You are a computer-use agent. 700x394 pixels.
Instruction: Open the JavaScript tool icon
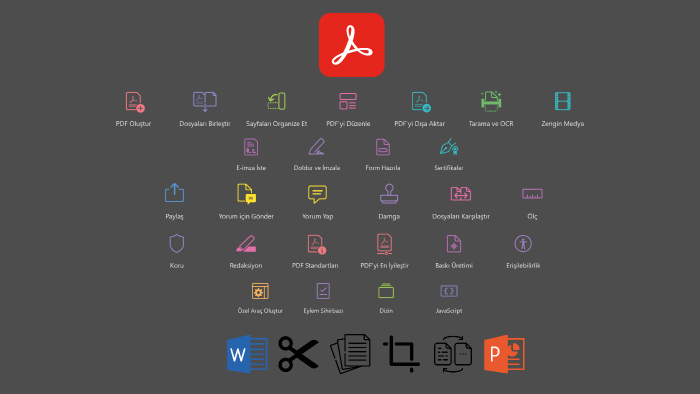(449, 291)
